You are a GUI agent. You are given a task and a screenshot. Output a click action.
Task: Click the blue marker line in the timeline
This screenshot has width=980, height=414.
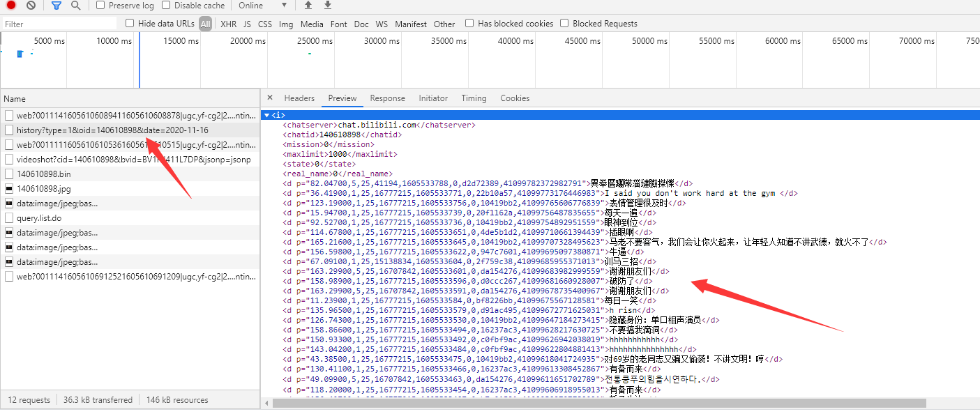coord(140,60)
